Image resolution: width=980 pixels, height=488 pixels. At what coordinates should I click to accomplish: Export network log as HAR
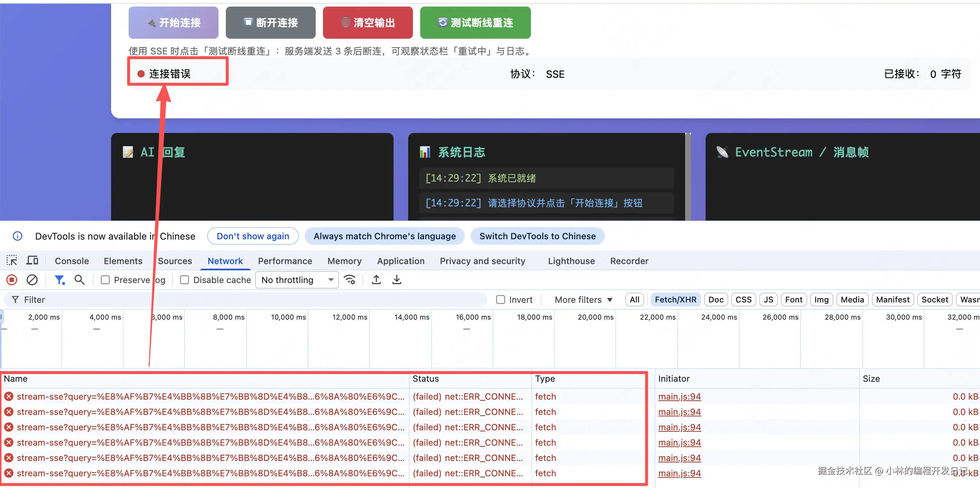[397, 279]
